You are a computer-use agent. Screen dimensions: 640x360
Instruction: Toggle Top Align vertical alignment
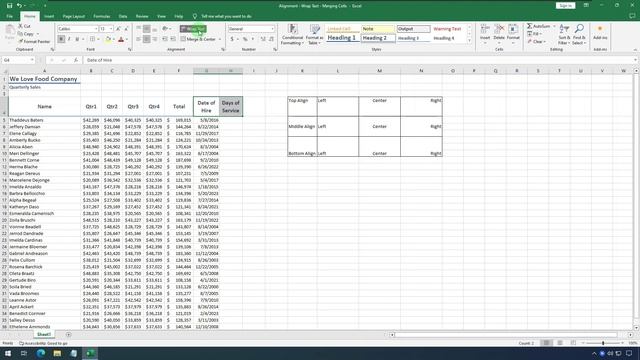coord(139,29)
